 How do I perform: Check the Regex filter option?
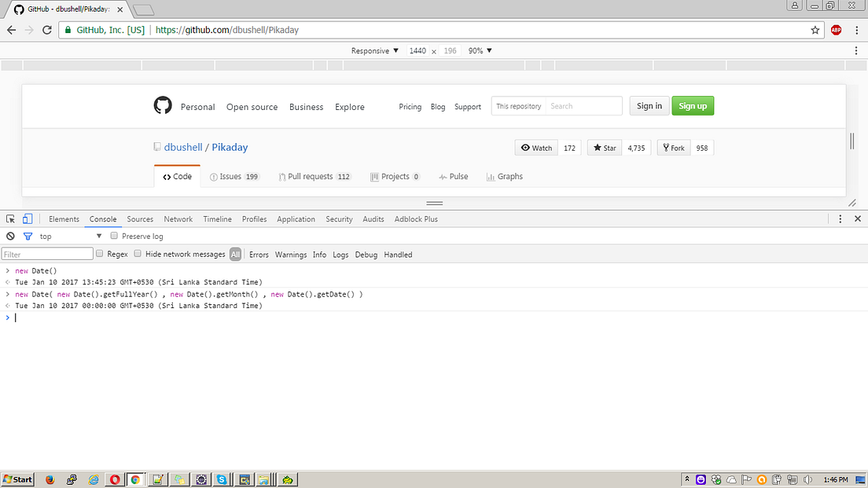coord(101,254)
